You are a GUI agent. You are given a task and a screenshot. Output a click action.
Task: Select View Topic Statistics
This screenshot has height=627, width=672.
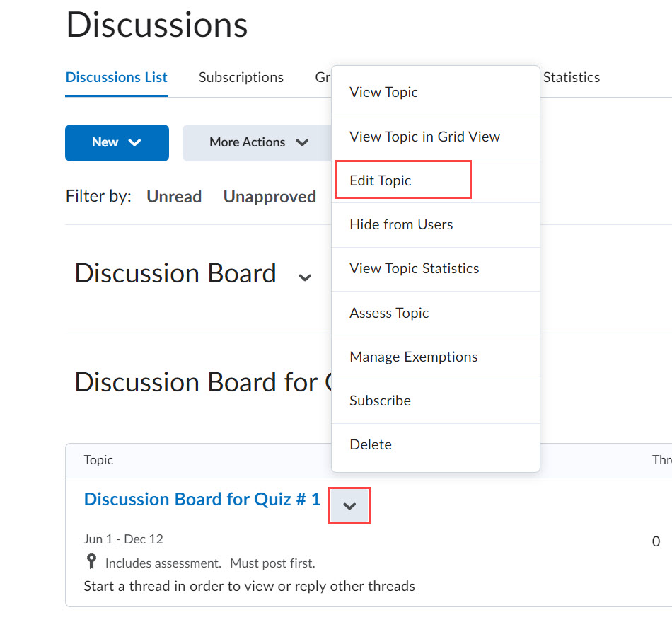414,268
